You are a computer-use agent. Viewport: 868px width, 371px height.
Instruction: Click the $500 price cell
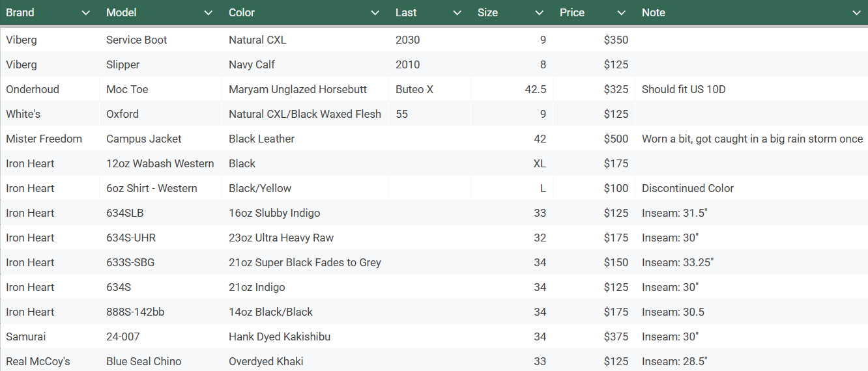594,139
